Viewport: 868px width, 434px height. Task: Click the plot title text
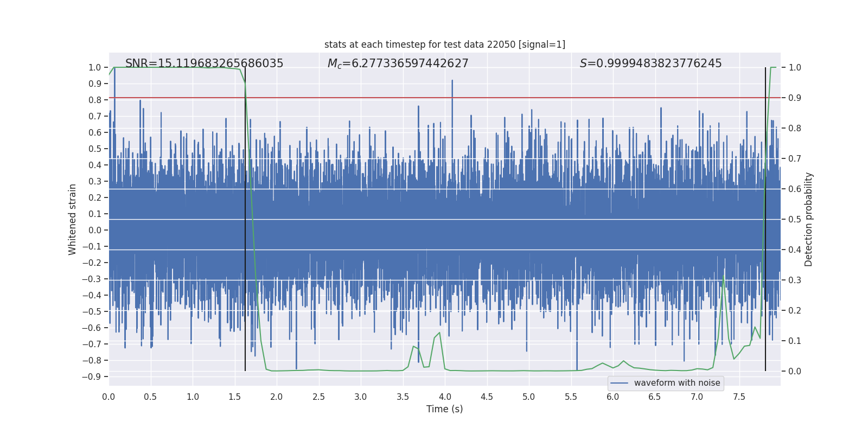(445, 44)
